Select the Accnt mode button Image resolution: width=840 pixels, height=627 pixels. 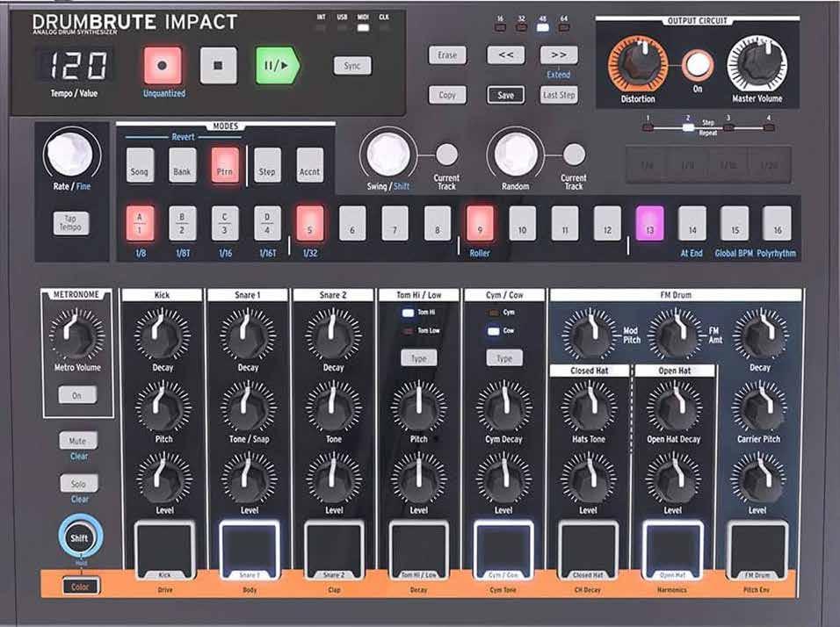(x=309, y=165)
